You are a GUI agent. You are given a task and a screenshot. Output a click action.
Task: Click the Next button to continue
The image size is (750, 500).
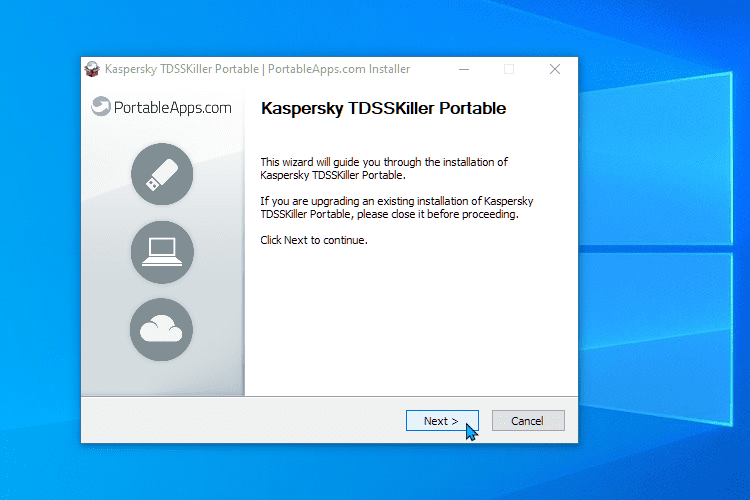(442, 421)
